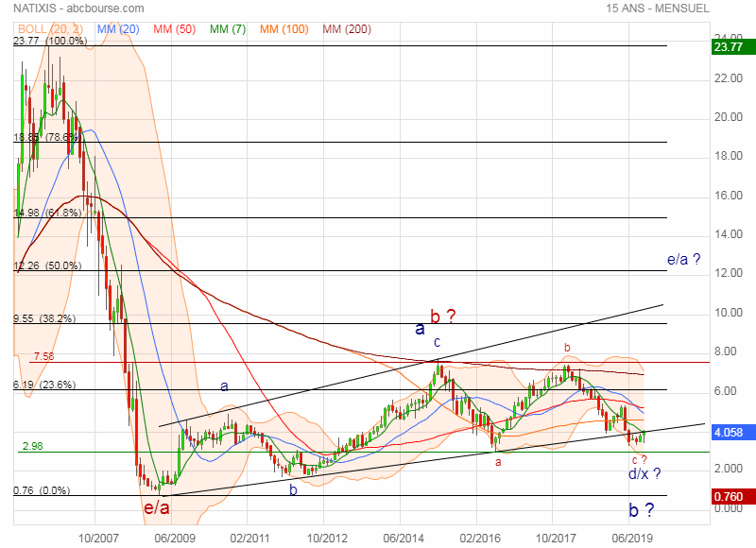This screenshot has width=756, height=548.
Task: Click the 6.19 (23.6%) Fibonacci label
Action: pyautogui.click(x=44, y=385)
